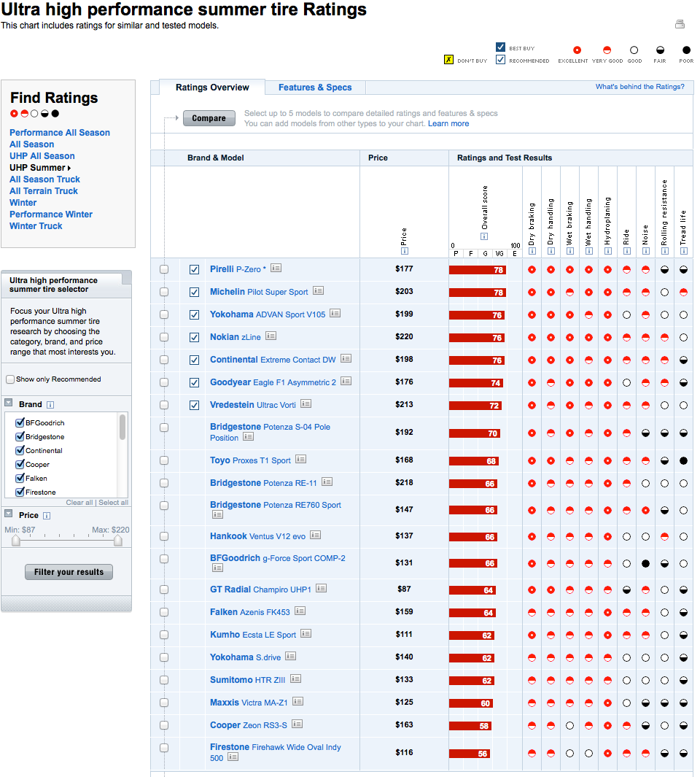
Task: Tick compare checkbox for Pirelli P-Zero
Action: point(164,269)
